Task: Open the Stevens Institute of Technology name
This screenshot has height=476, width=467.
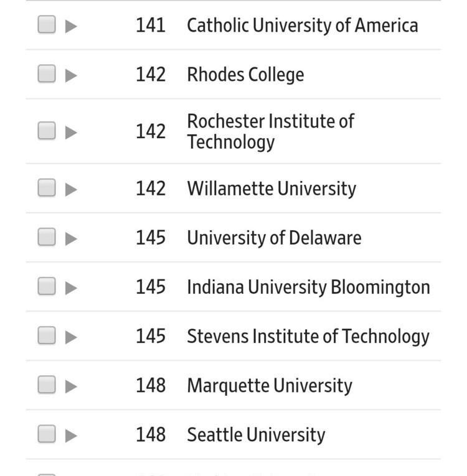Action: tap(308, 336)
